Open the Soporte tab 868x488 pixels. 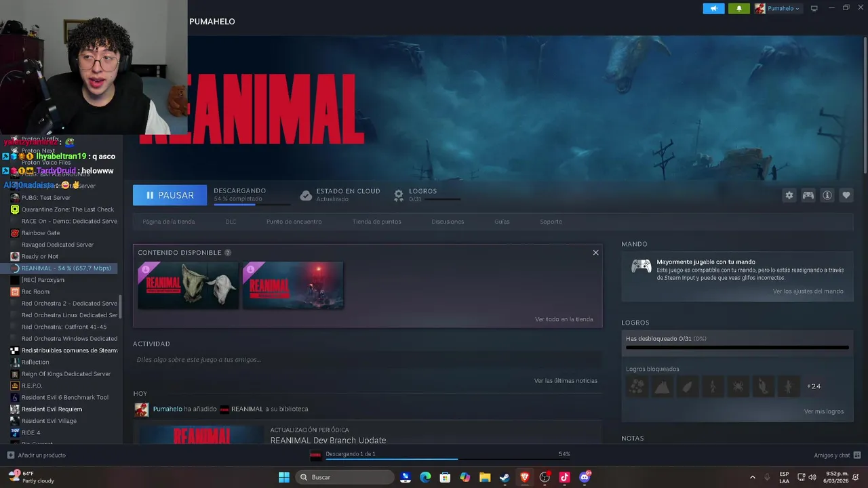[x=551, y=222]
